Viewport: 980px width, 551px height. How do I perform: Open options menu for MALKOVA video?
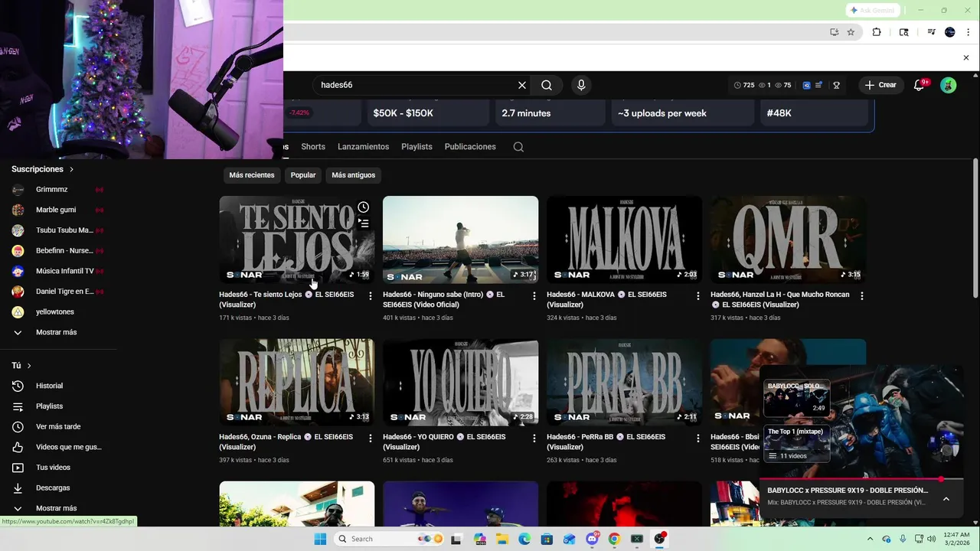pos(698,295)
